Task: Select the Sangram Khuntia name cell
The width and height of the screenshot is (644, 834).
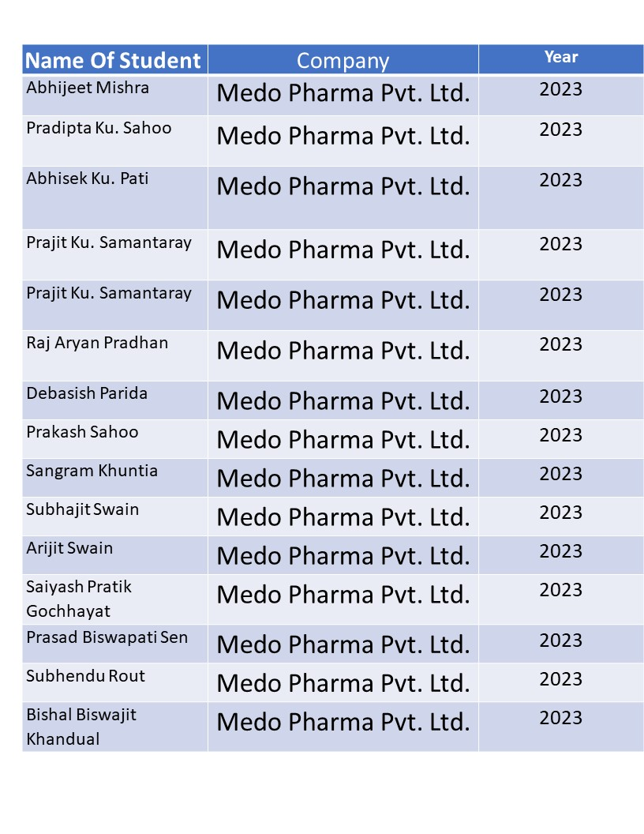Action: point(114,478)
